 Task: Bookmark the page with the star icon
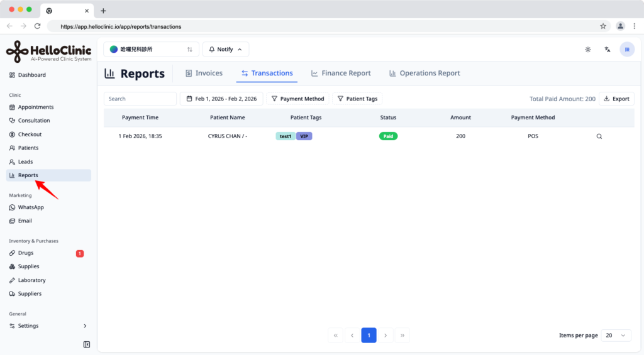point(603,26)
